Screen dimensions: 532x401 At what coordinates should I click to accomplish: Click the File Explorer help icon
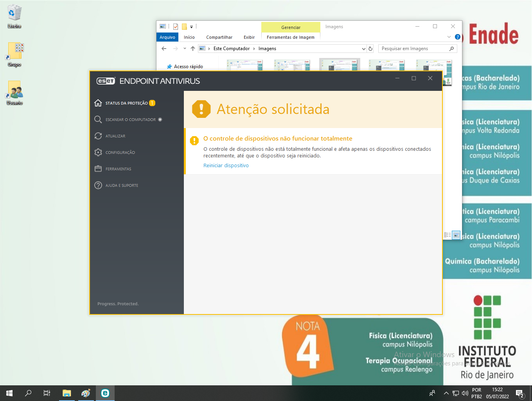[457, 37]
